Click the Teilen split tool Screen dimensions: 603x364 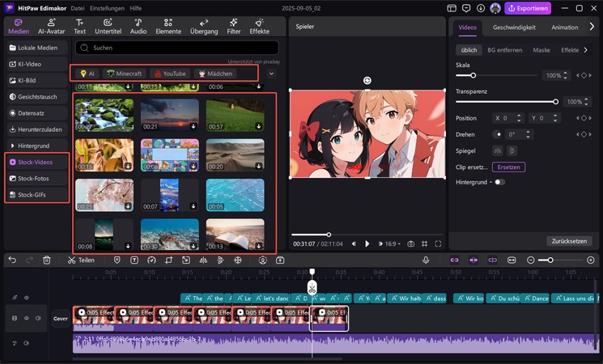point(81,260)
